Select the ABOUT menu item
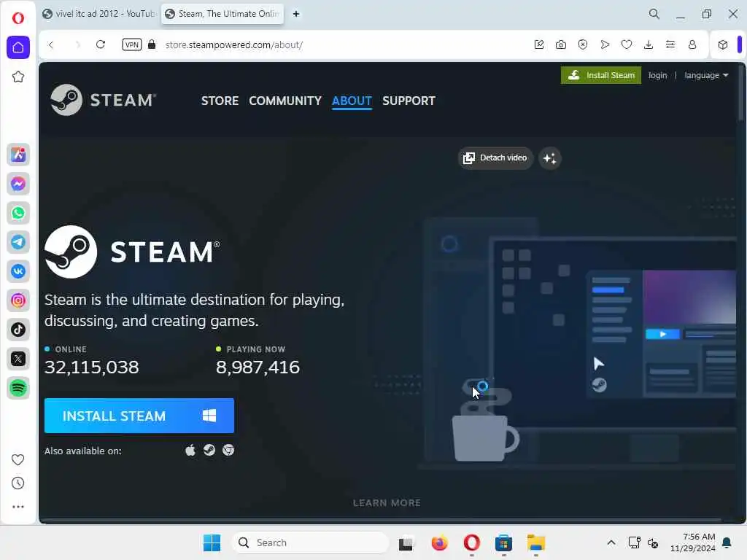The image size is (747, 560). click(352, 101)
